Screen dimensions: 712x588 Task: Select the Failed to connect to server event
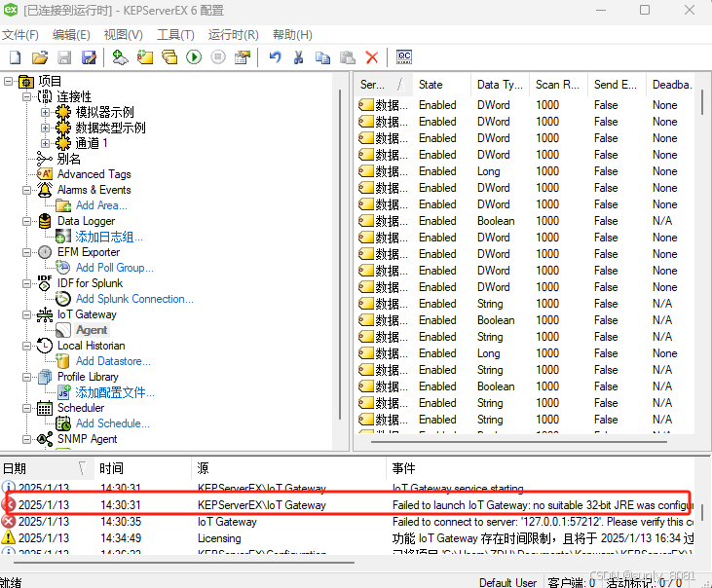coord(347,522)
